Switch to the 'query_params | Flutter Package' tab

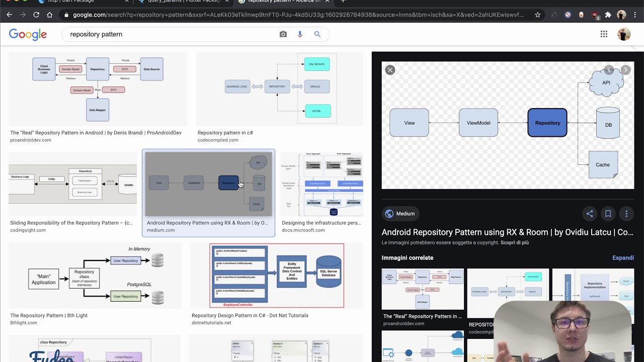tap(184, 2)
